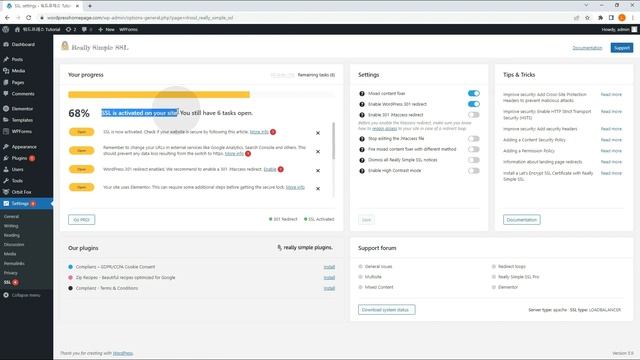Click help icon beside Mixed content fixer
Viewport: 640px width, 360px height.
pyautogui.click(x=362, y=93)
